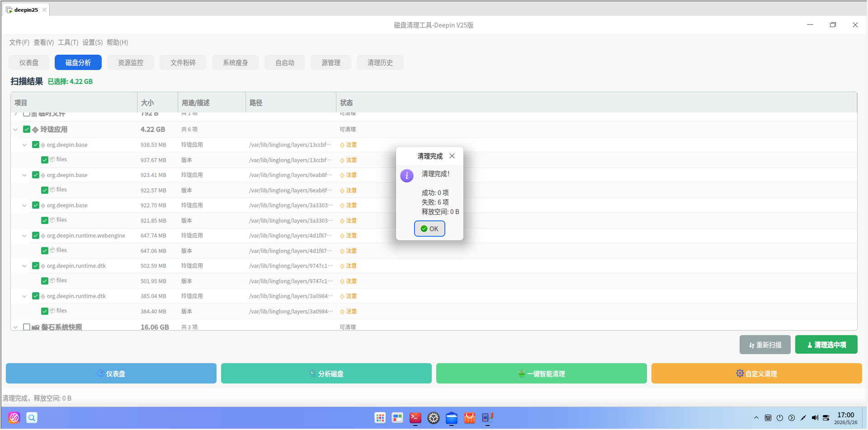Viewport: 868px width, 430px height.
Task: Switch to the 清理历史 tab
Action: coord(380,62)
